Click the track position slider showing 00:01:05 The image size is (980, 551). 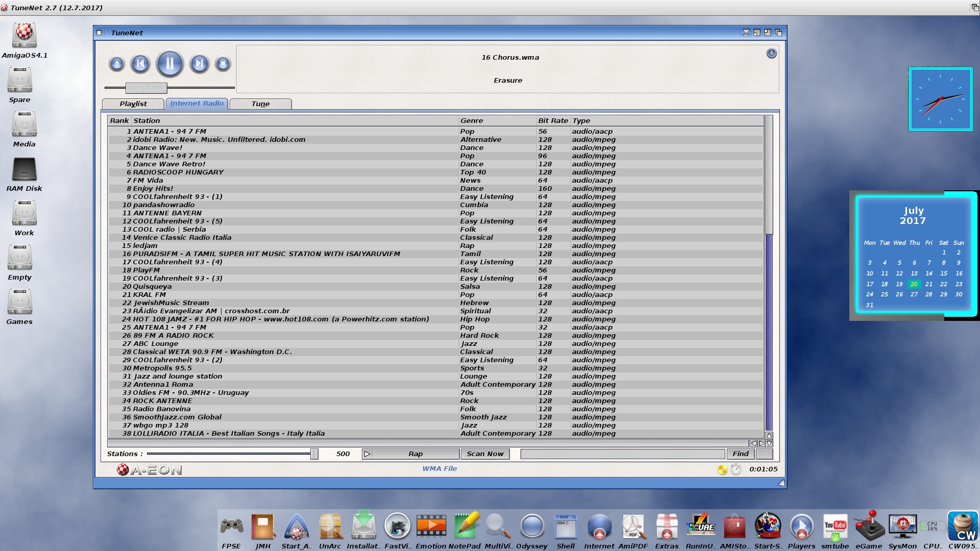(146, 88)
